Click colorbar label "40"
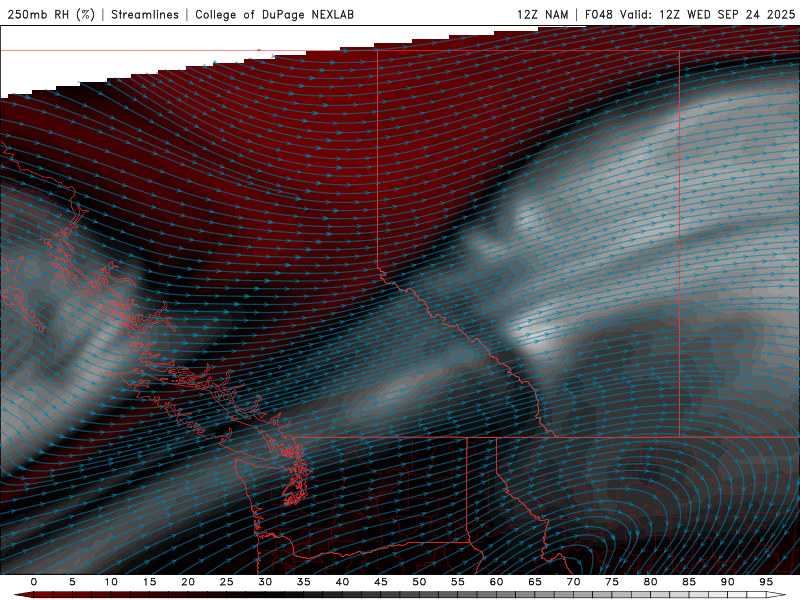The width and height of the screenshot is (800, 600). click(342, 582)
